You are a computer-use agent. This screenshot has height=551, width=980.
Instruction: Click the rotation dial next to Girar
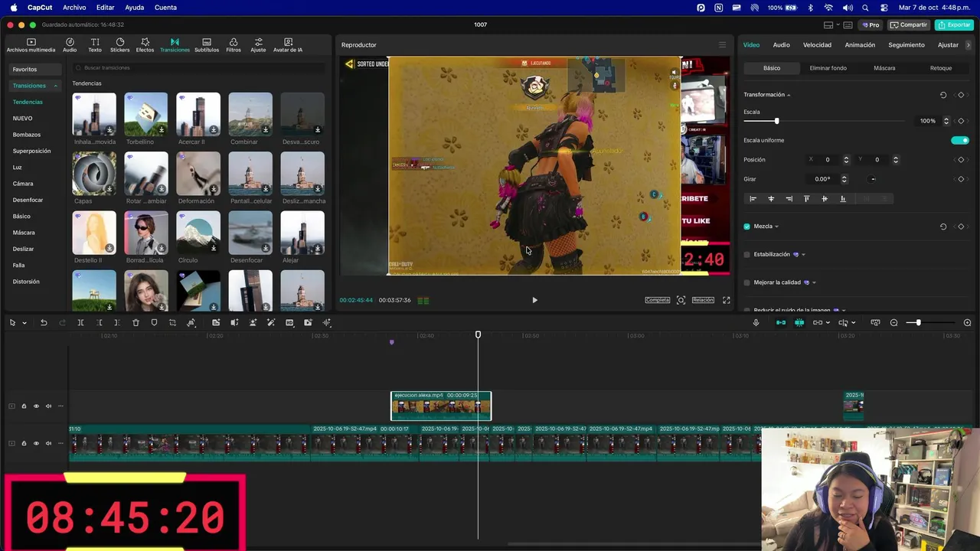point(873,179)
